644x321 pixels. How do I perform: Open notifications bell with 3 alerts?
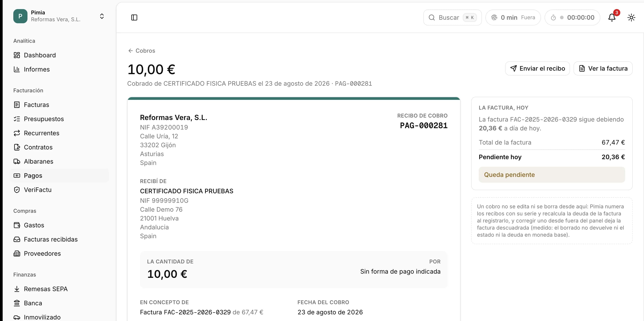612,17
